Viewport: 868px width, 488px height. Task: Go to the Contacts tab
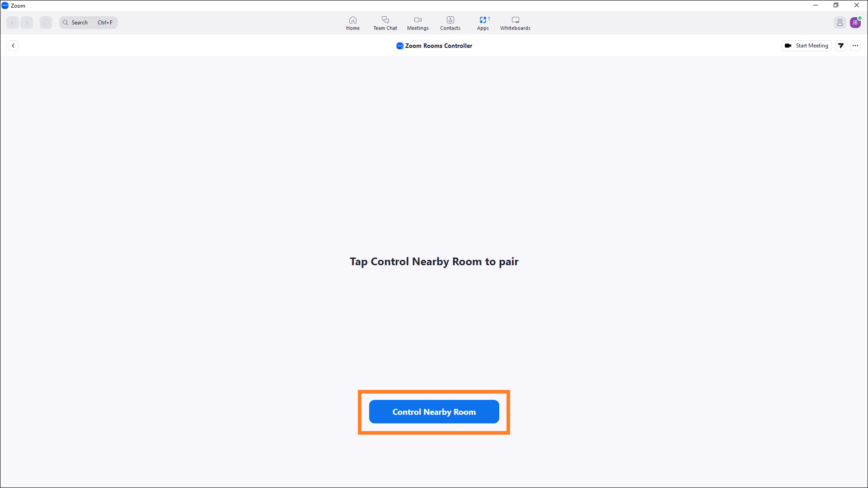450,23
